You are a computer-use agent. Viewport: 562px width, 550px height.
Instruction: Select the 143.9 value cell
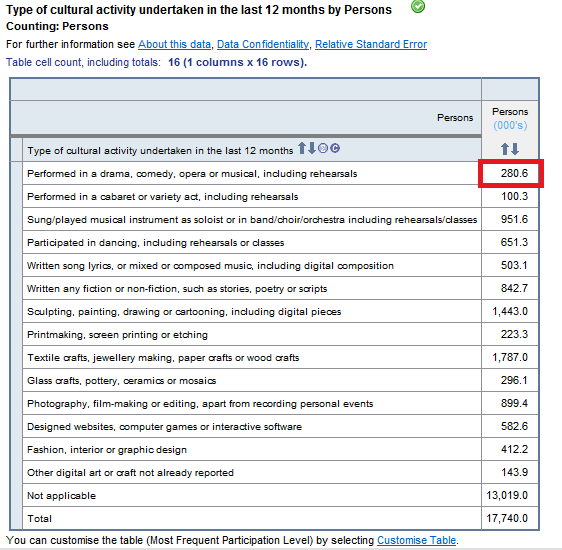510,472
